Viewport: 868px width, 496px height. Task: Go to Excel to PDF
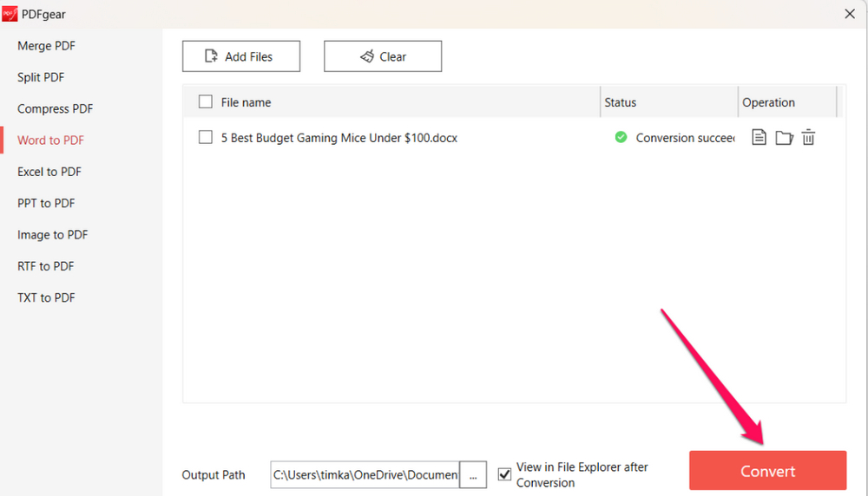pyautogui.click(x=49, y=172)
